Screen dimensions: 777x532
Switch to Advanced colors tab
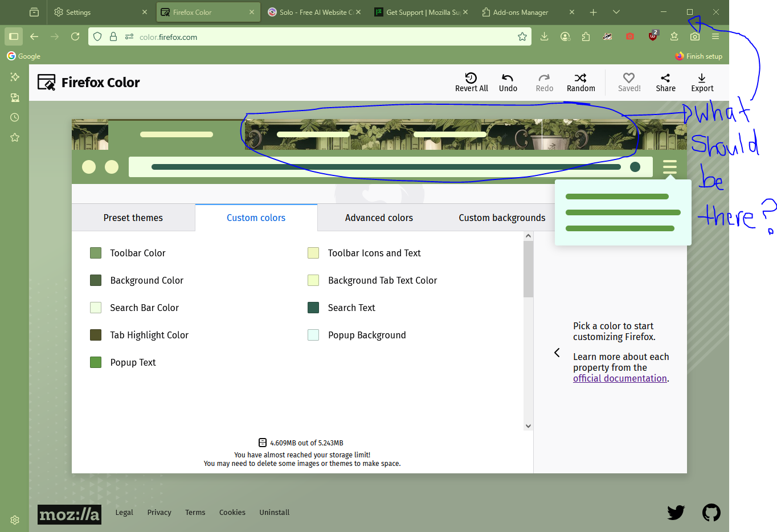379,218
